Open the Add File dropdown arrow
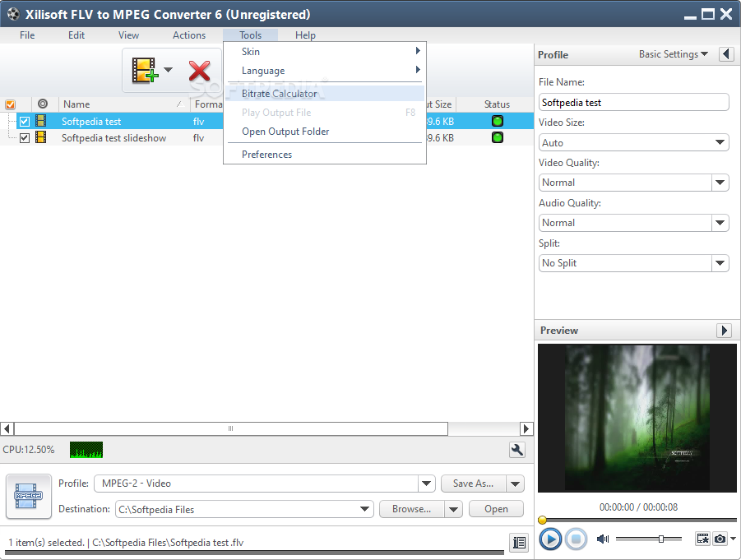Screen dimensions: 741x560 coord(169,70)
